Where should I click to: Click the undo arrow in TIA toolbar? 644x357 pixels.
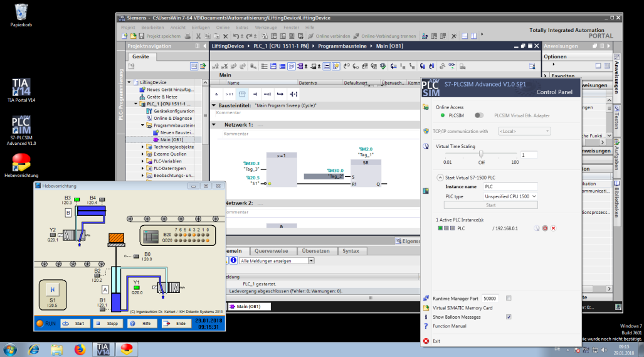point(236,36)
